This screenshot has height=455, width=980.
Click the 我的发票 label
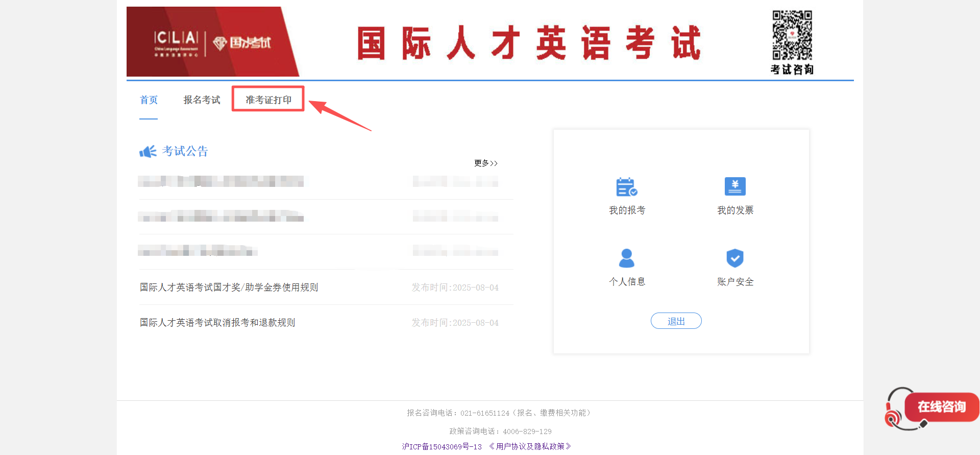point(735,210)
